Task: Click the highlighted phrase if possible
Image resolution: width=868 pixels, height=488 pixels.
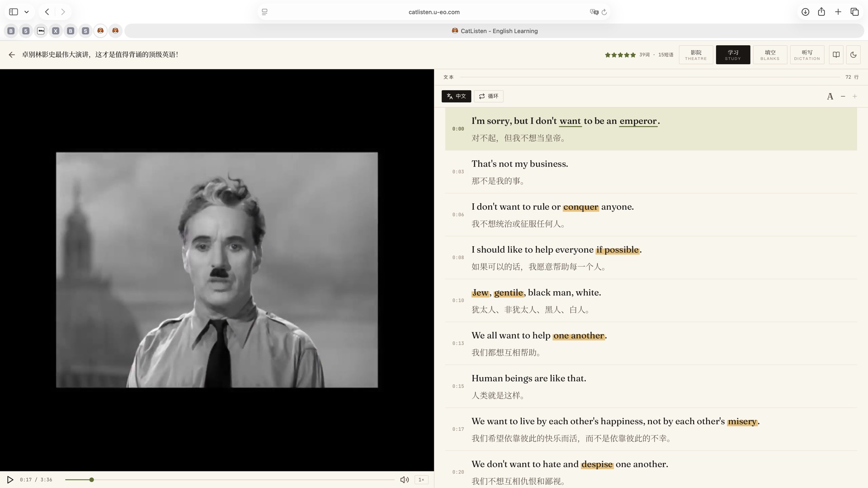Action: point(618,250)
